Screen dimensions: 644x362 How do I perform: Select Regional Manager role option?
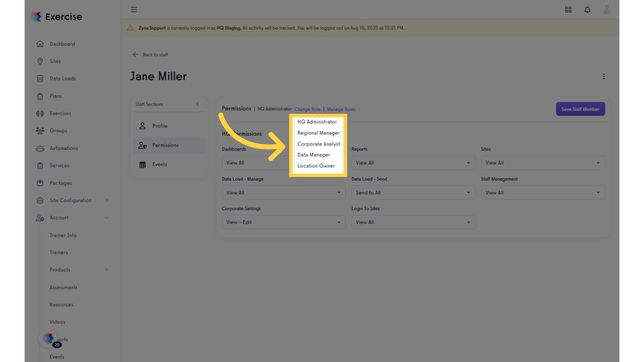pos(318,133)
